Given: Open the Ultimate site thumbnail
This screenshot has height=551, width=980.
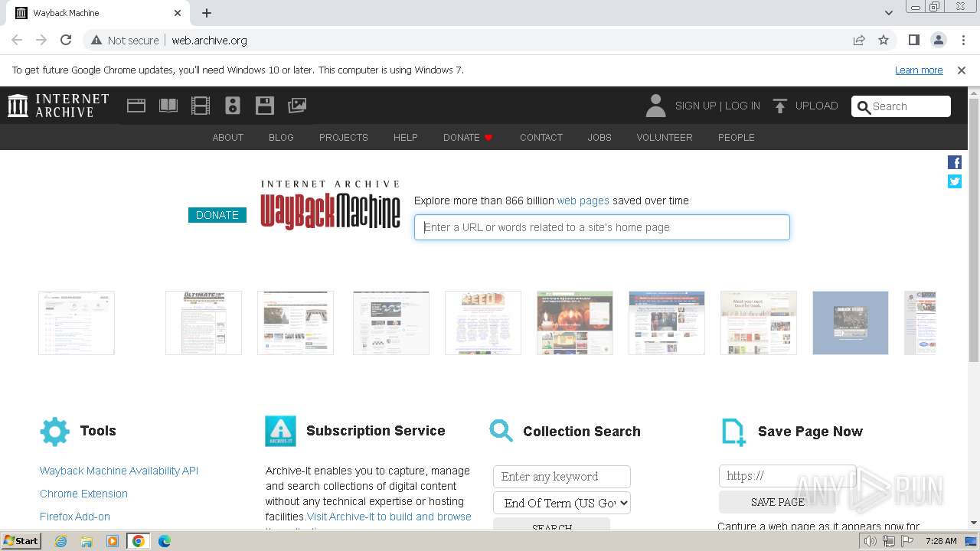Looking at the screenshot, I should pos(204,322).
